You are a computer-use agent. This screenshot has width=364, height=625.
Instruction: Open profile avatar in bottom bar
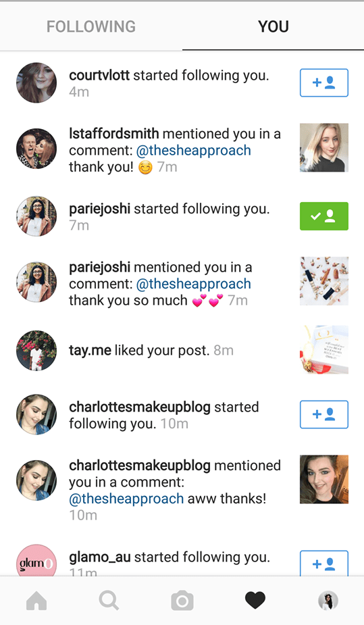328,601
